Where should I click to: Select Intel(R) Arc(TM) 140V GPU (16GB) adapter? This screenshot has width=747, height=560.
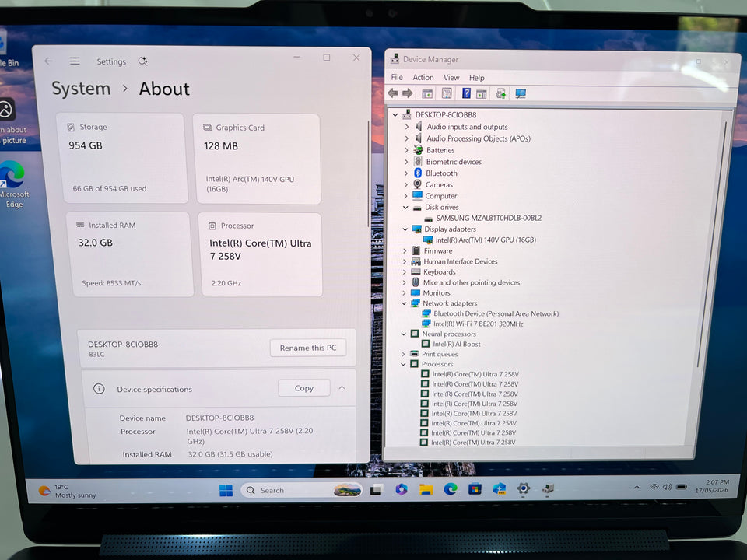486,240
